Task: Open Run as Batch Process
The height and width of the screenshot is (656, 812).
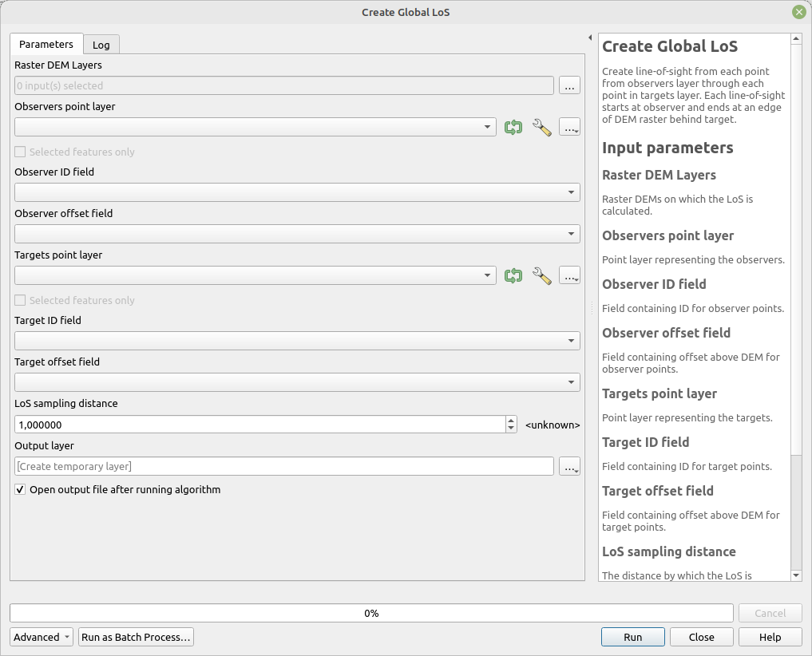Action: click(x=136, y=637)
